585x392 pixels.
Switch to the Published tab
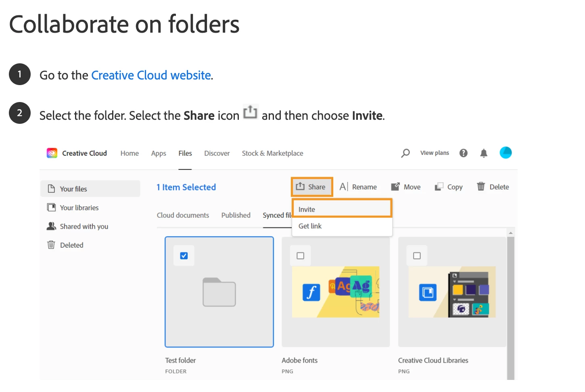(236, 215)
